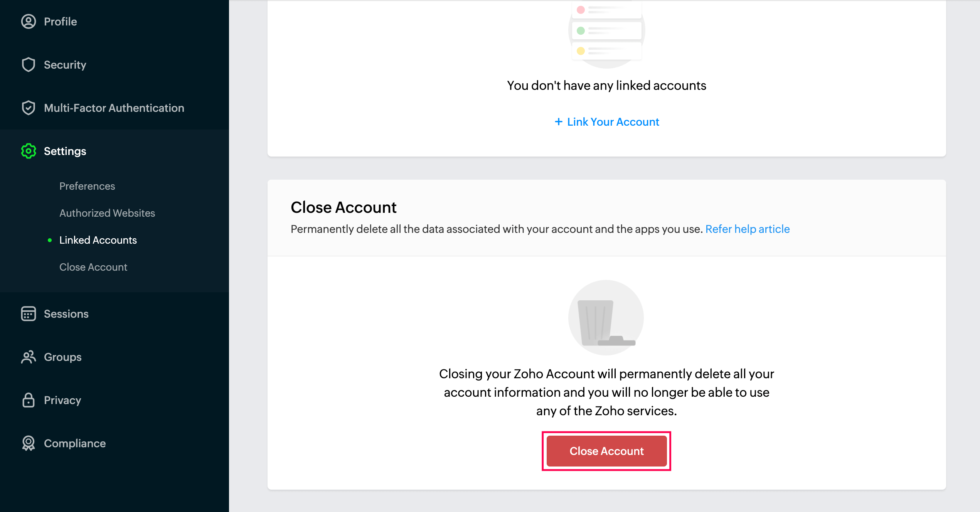Expand the Settings section in sidebar
The width and height of the screenshot is (980, 512).
coord(64,151)
